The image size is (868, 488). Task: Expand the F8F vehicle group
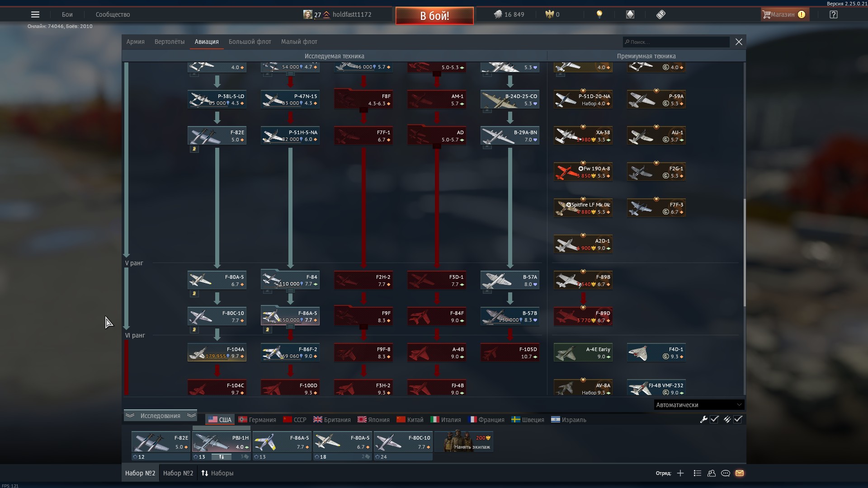coord(363,110)
